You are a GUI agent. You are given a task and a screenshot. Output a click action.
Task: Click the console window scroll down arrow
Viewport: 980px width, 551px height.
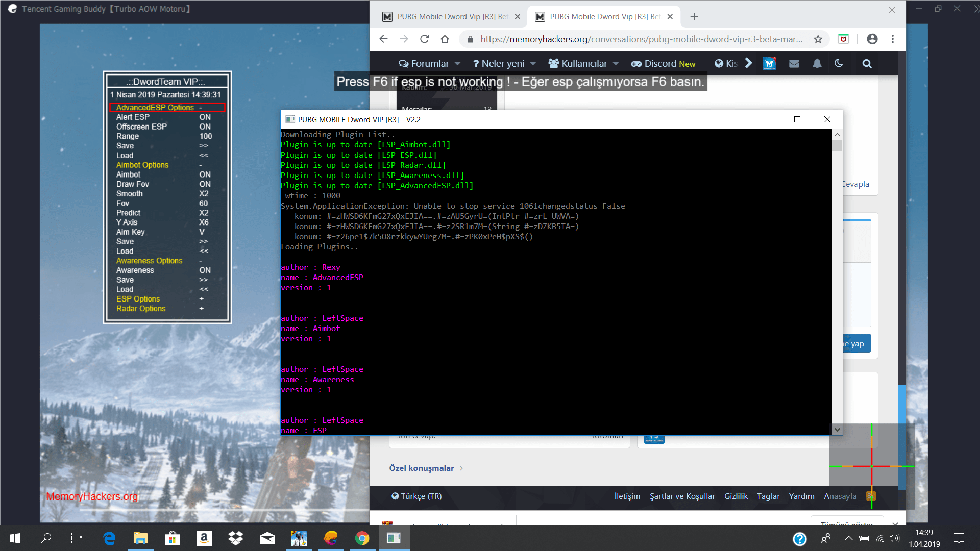(837, 430)
